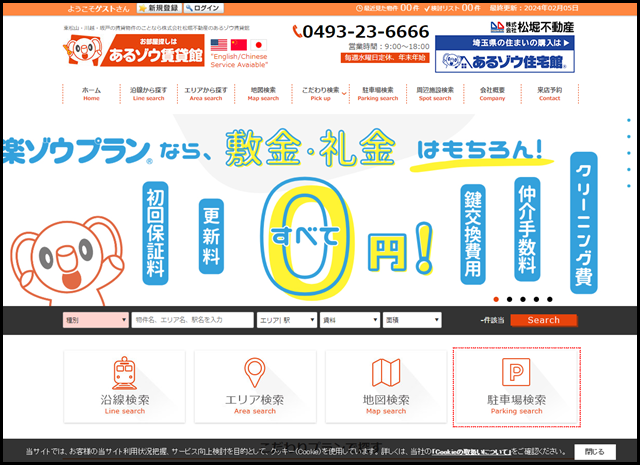This screenshot has width=640, height=465.
Task: Open the 面積 dropdown
Action: [x=412, y=320]
